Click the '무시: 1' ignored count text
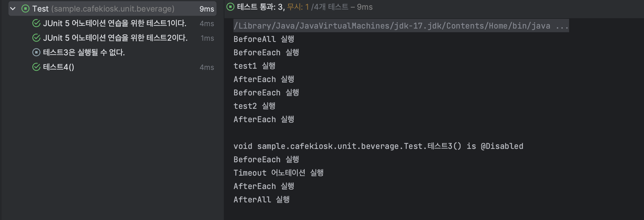The image size is (644, 220). click(x=298, y=7)
